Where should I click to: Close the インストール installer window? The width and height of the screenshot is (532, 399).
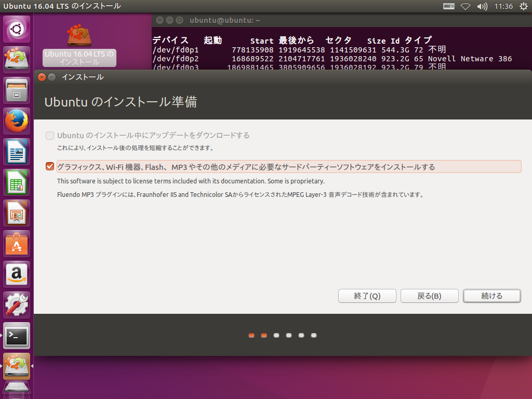42,77
